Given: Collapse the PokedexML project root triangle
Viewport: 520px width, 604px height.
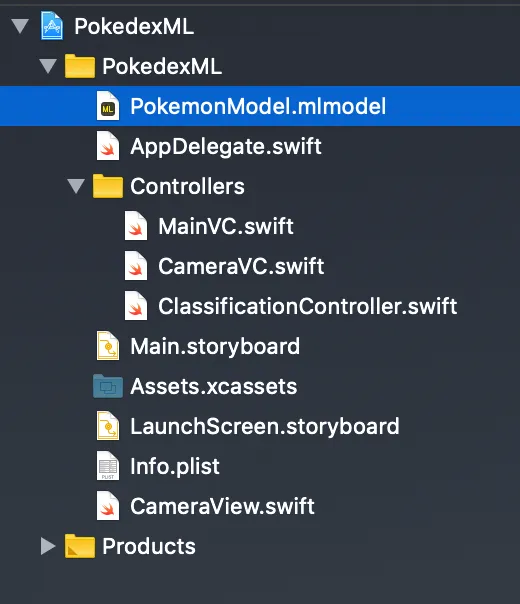Looking at the screenshot, I should [x=20, y=26].
